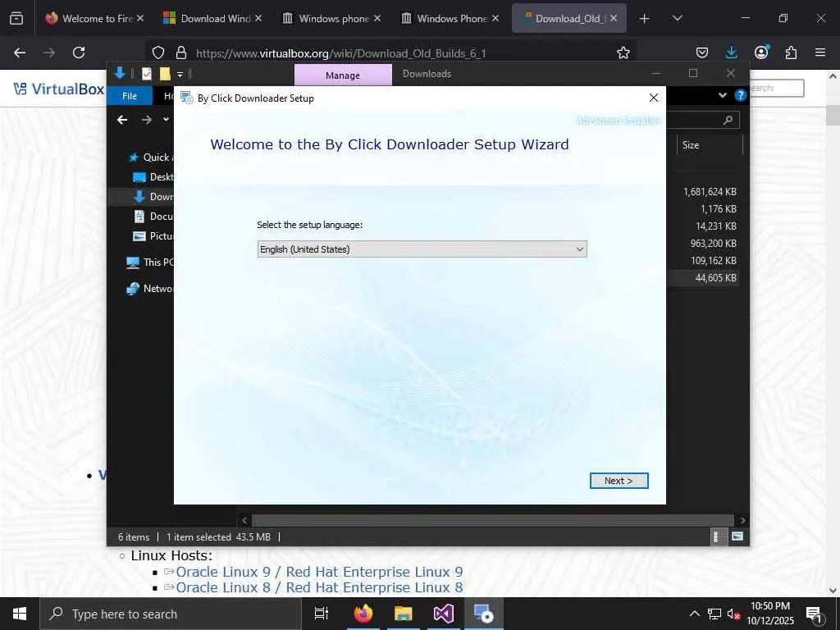
Task: Click the VirtualBox logo link
Action: tap(59, 89)
